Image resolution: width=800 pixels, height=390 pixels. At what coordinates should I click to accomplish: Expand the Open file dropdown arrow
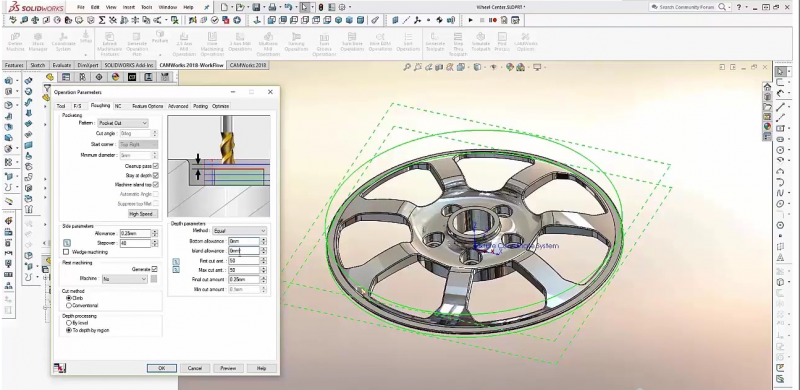point(247,7)
